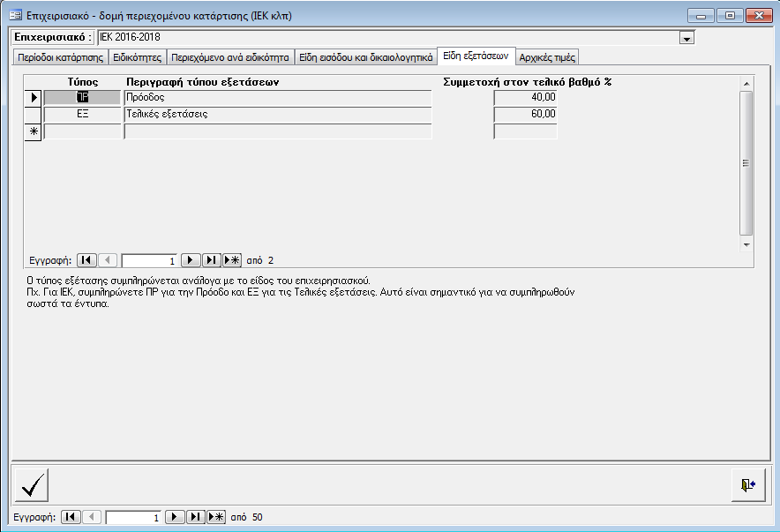Click the subform scrollbar down arrow
This screenshot has height=532, width=780.
point(746,244)
